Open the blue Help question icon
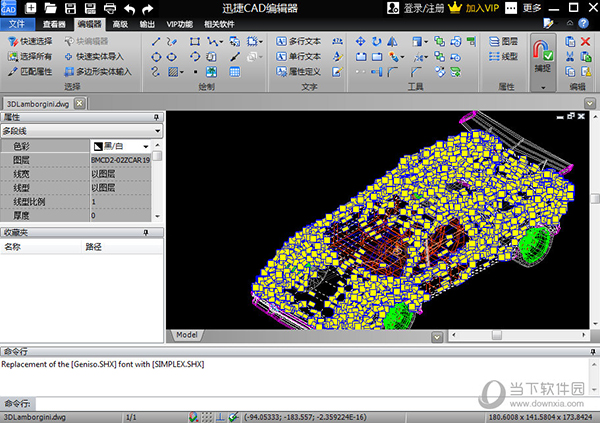The width and height of the screenshot is (600, 423). click(x=583, y=23)
